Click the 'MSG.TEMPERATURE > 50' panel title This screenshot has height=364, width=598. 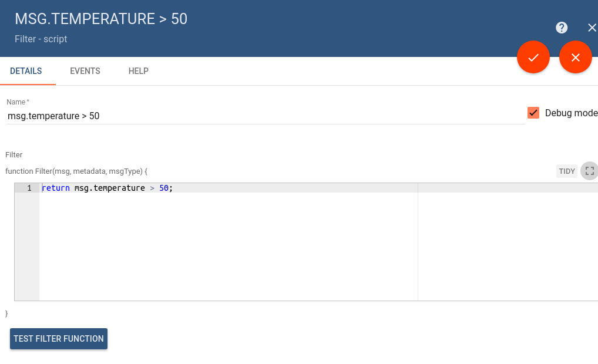(101, 19)
